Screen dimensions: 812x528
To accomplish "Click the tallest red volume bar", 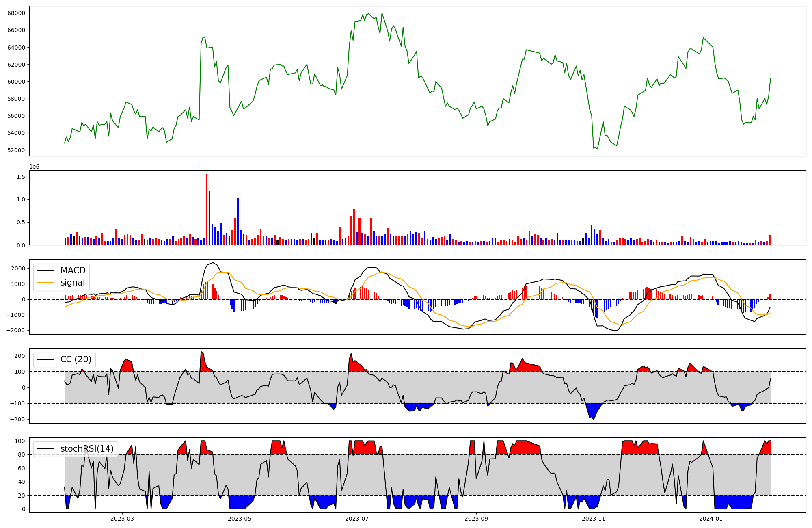I will point(207,209).
